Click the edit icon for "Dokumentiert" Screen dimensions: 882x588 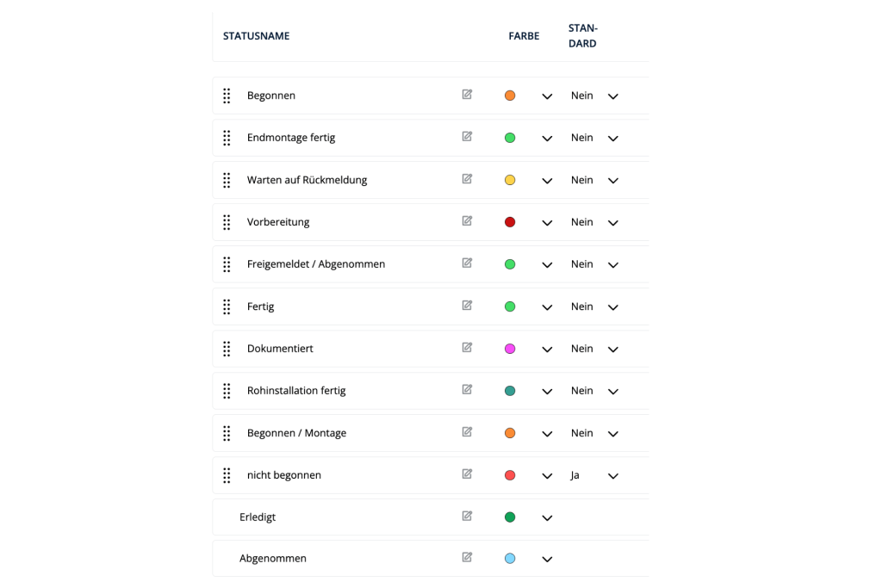coord(467,348)
